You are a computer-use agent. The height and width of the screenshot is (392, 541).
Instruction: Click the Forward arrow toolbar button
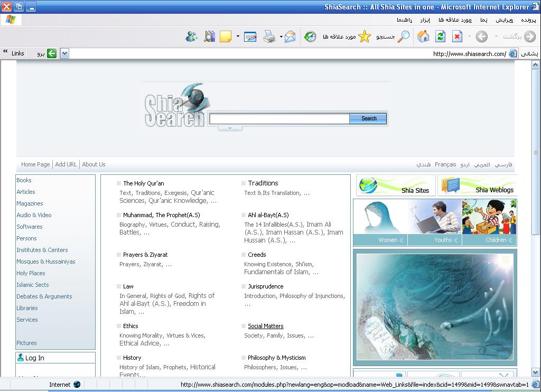click(x=482, y=36)
